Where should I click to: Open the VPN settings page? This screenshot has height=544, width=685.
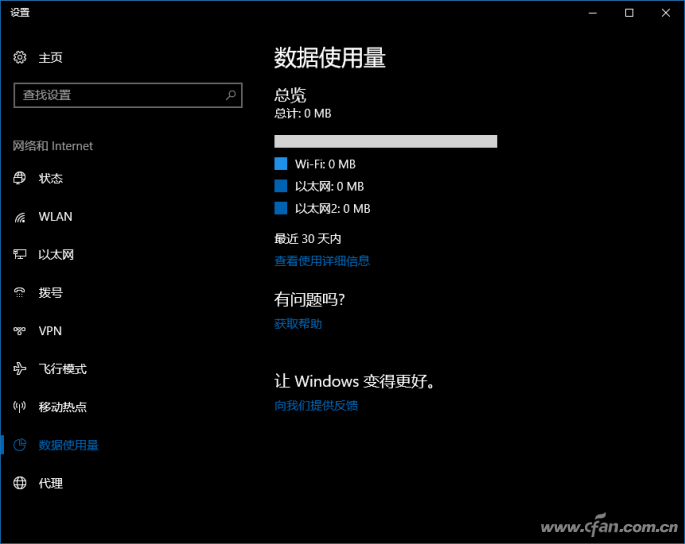pyautogui.click(x=50, y=331)
